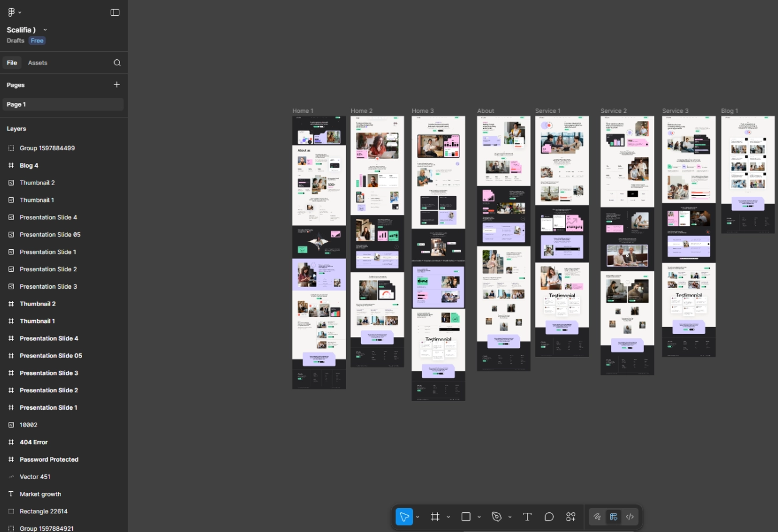The image size is (778, 532).
Task: Select the Move tool in the bottom toolbar
Action: (x=404, y=517)
